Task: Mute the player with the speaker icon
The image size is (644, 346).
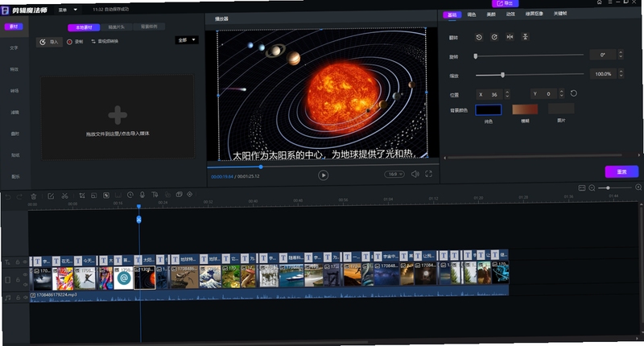Action: (x=415, y=174)
